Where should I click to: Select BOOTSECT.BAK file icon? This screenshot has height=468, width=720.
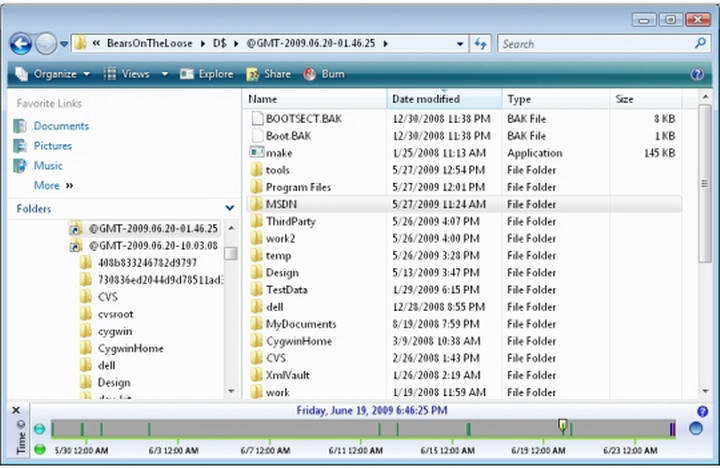257,118
